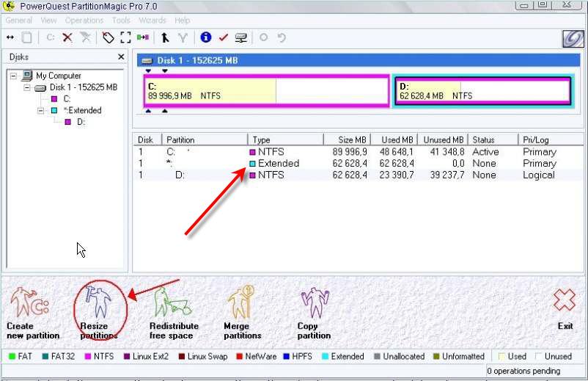
Task: Click the grayed Undo last change icon
Action: 282,37
